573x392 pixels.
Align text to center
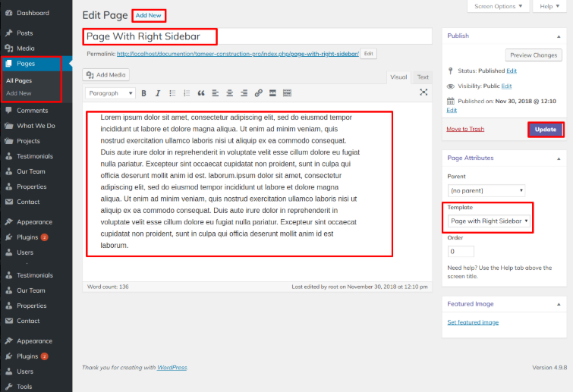(229, 93)
